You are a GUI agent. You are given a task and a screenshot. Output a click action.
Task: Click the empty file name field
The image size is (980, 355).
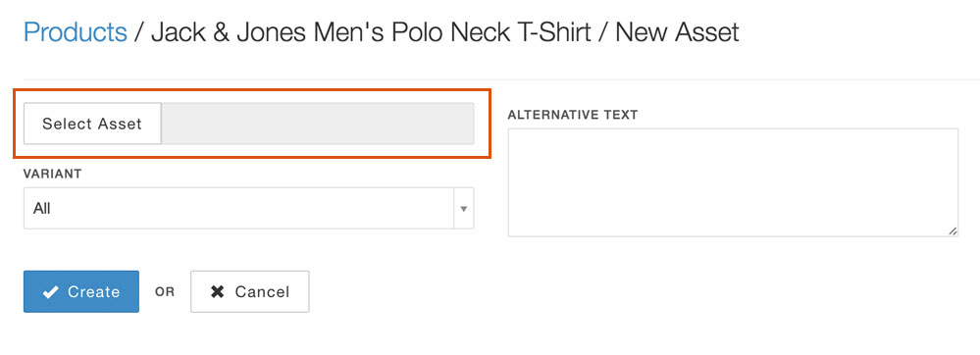pyautogui.click(x=318, y=124)
